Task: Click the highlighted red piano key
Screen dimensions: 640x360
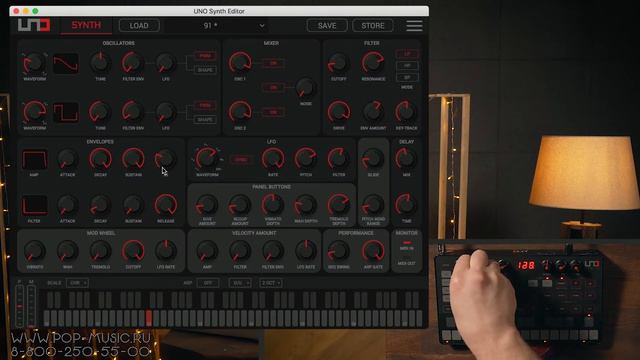Action: coord(149,318)
